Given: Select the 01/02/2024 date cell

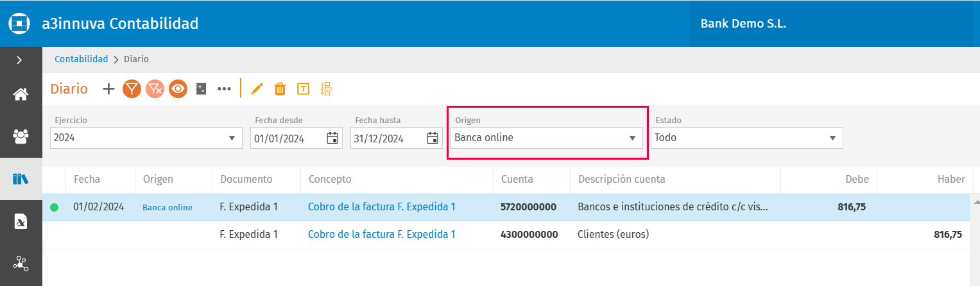Looking at the screenshot, I should coord(98,206).
